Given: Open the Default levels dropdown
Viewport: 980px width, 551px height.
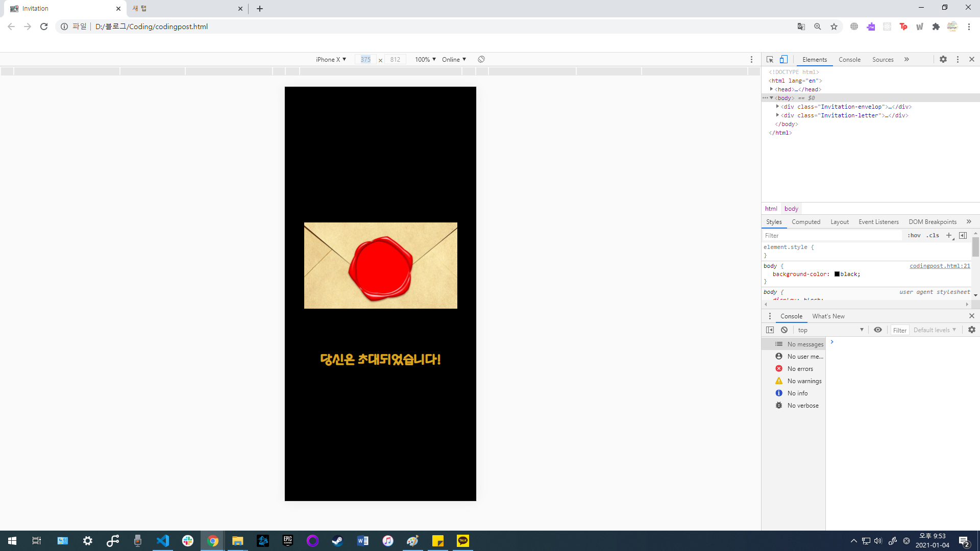Looking at the screenshot, I should 935,330.
